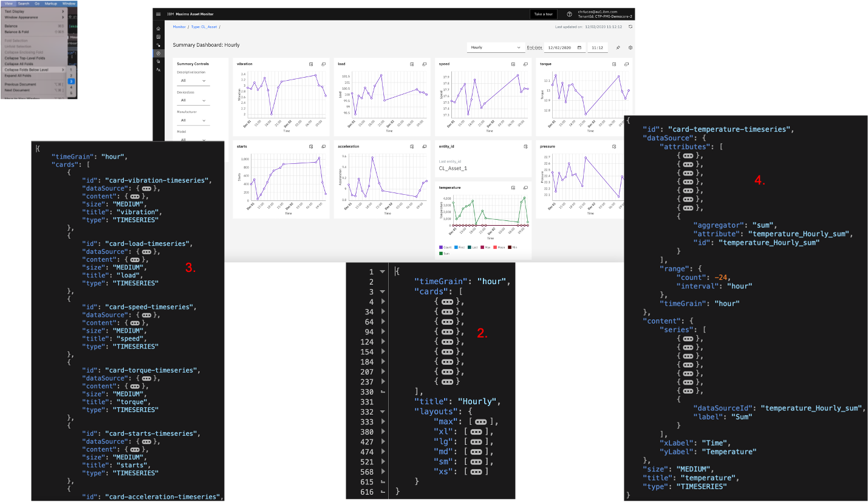
Task: Click the Home icon in the left sidebar
Action: (159, 29)
